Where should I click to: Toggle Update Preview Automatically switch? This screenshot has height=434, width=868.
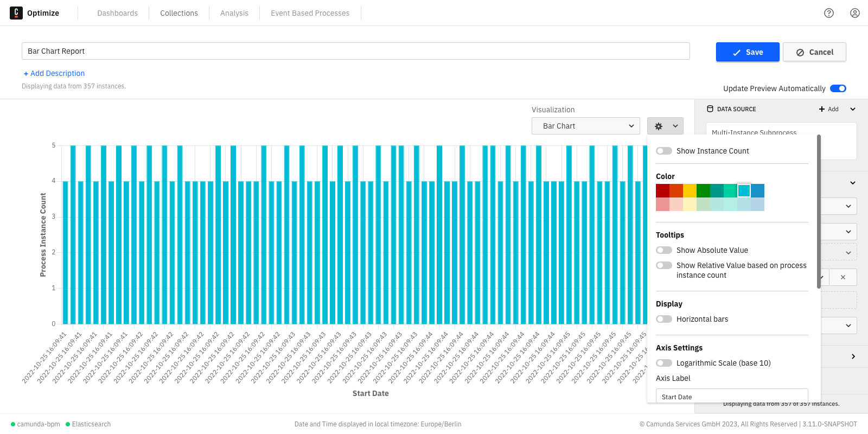click(838, 88)
